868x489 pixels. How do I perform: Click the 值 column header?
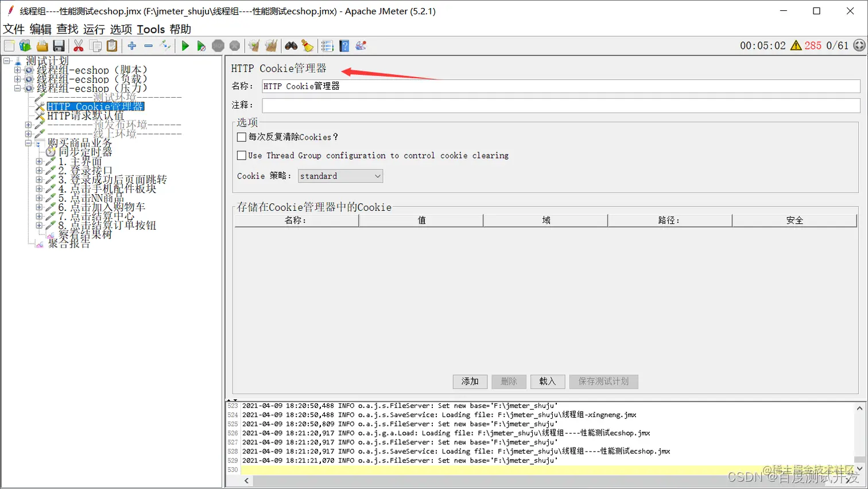pyautogui.click(x=421, y=220)
